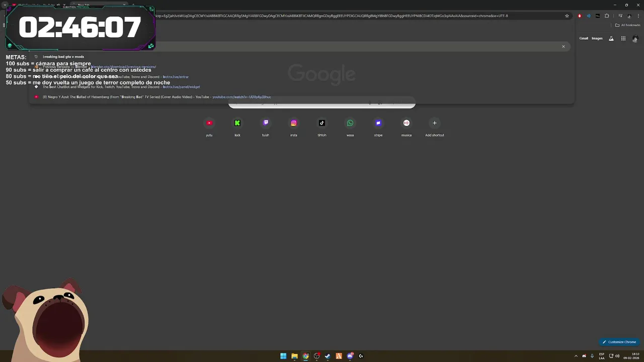The image size is (644, 362).
Task: Open Steam from the taskbar
Action: pos(328,356)
